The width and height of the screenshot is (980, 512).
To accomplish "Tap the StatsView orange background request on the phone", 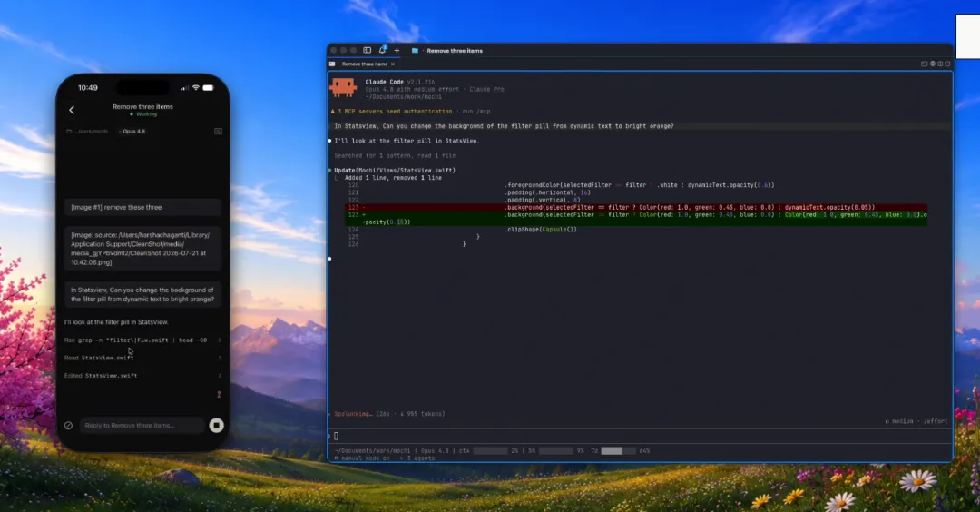I will pos(142,294).
